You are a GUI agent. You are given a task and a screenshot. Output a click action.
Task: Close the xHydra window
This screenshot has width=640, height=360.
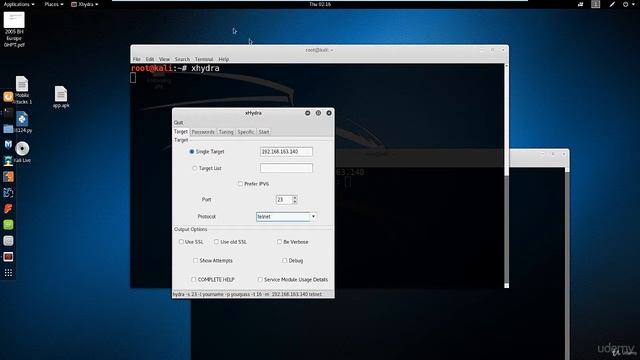[x=329, y=113]
